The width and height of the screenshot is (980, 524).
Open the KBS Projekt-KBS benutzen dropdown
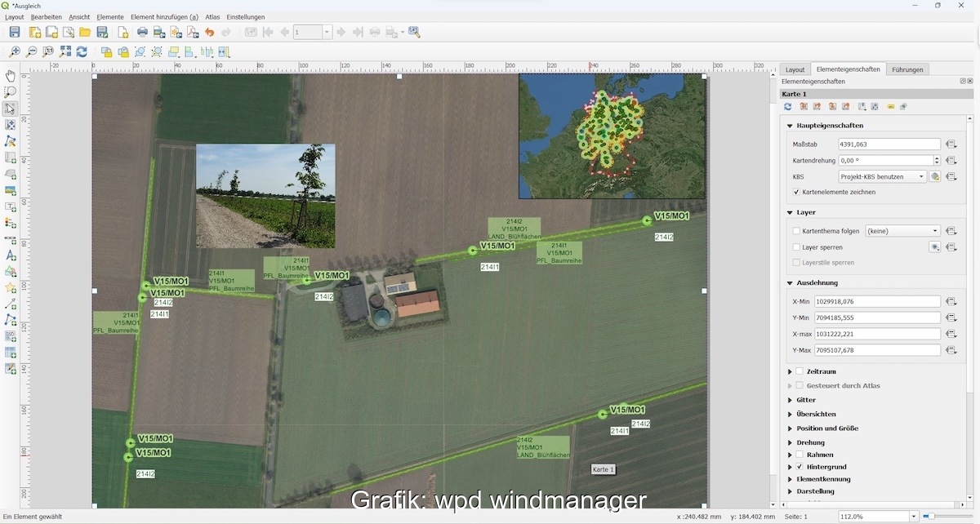pyautogui.click(x=882, y=176)
